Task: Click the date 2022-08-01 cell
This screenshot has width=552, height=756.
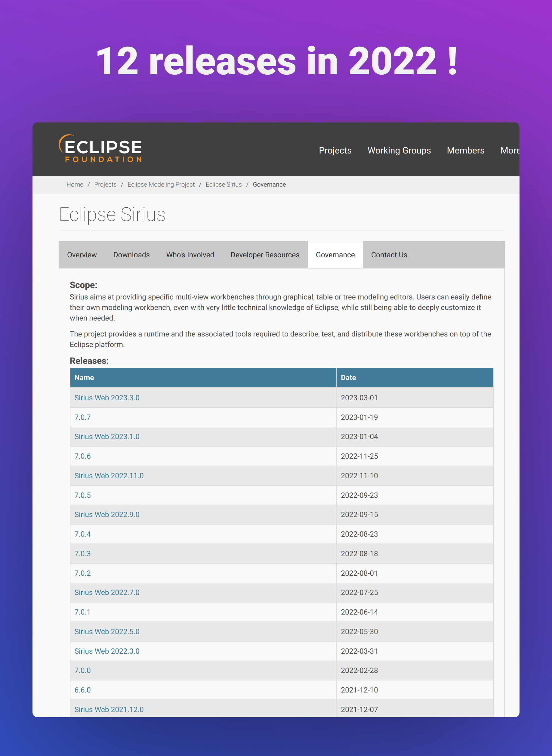Action: pyautogui.click(x=415, y=573)
